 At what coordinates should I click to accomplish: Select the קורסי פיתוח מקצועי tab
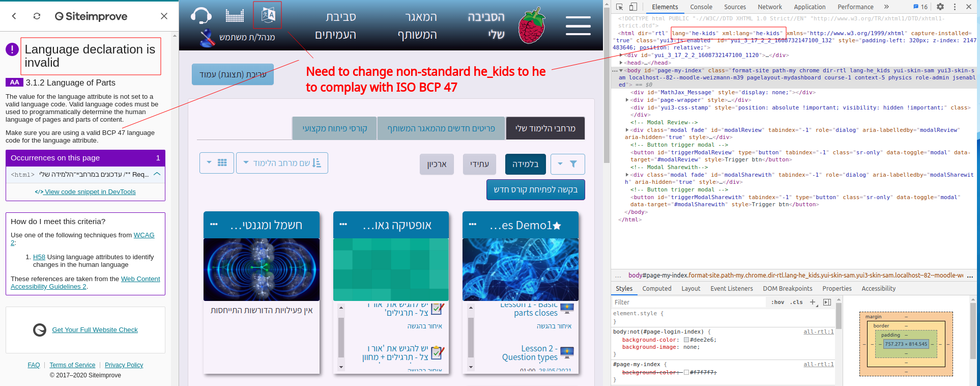click(334, 128)
